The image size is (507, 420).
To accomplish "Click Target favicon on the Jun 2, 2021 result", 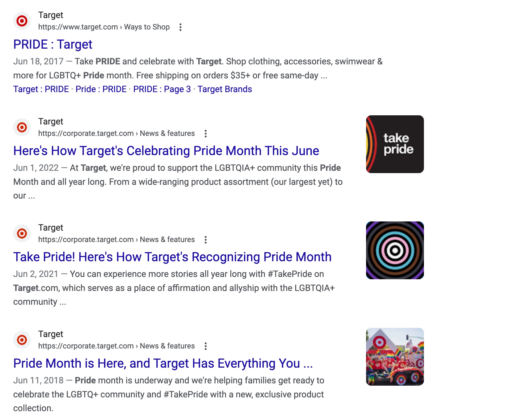I will pos(22,233).
